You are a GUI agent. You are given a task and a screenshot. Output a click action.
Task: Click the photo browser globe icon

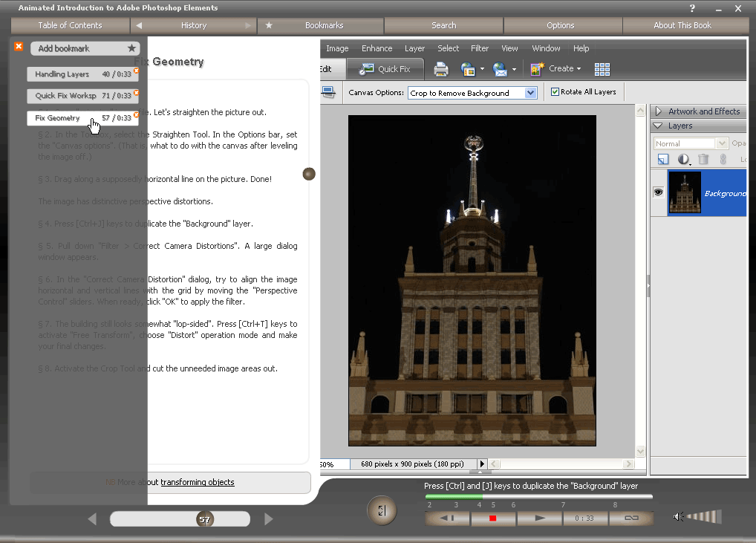468,69
